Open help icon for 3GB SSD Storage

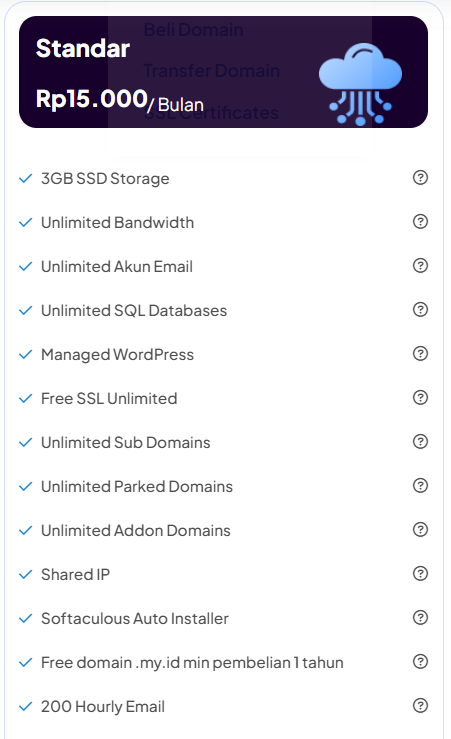point(420,178)
